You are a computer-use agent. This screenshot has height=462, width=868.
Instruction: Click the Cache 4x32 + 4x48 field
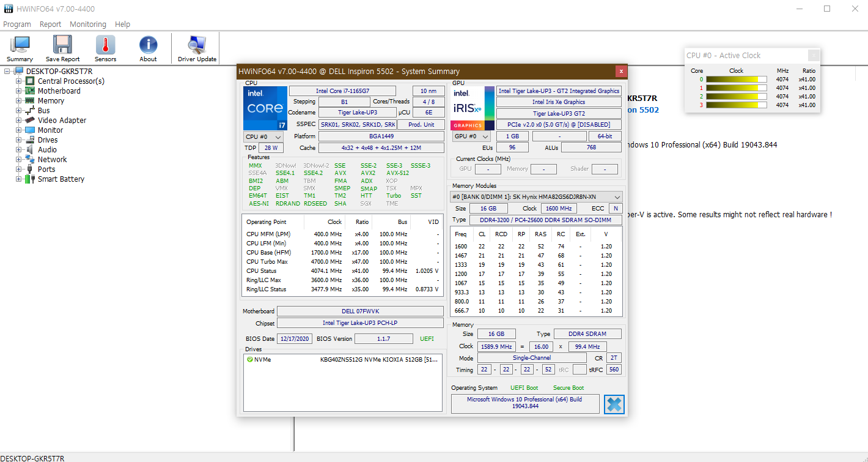point(381,148)
